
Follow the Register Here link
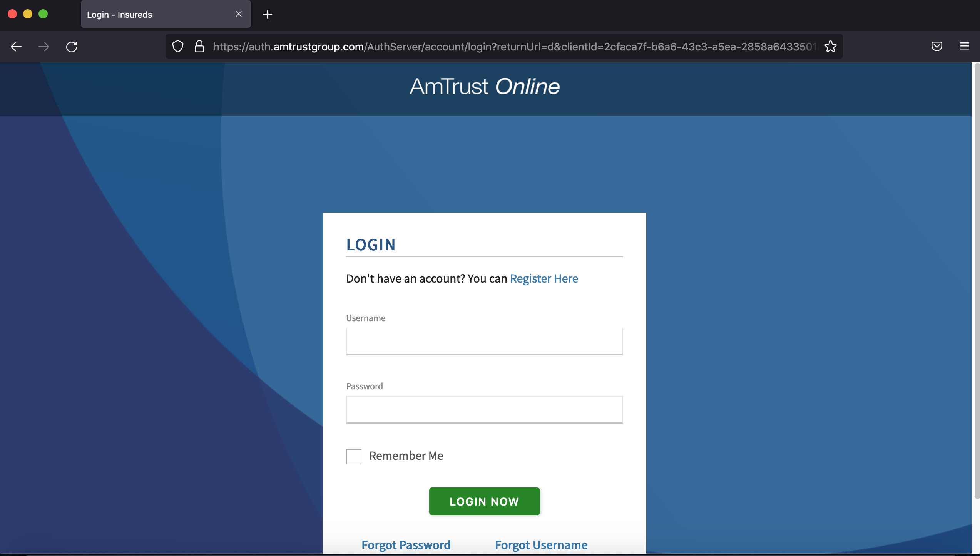click(x=544, y=278)
